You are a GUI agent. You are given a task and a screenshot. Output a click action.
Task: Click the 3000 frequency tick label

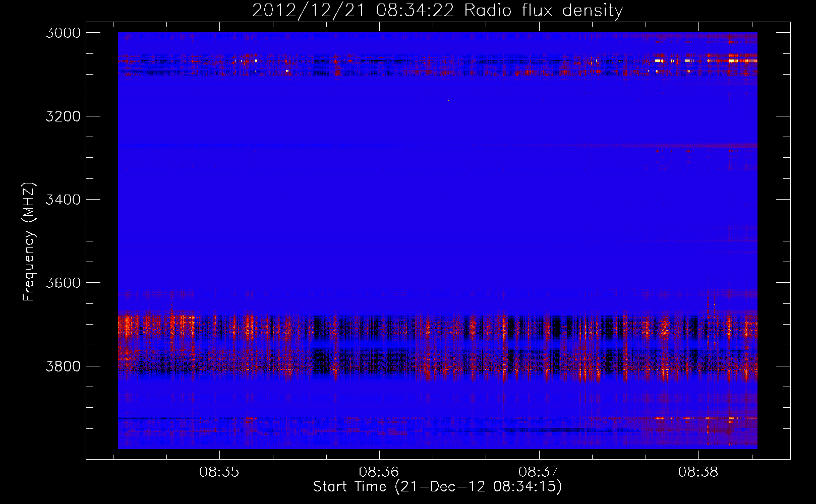pos(63,33)
